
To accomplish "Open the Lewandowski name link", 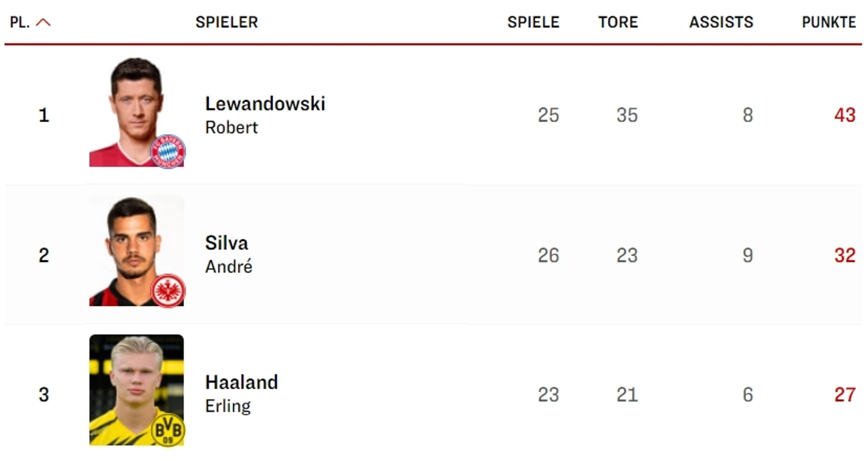I will click(x=265, y=103).
